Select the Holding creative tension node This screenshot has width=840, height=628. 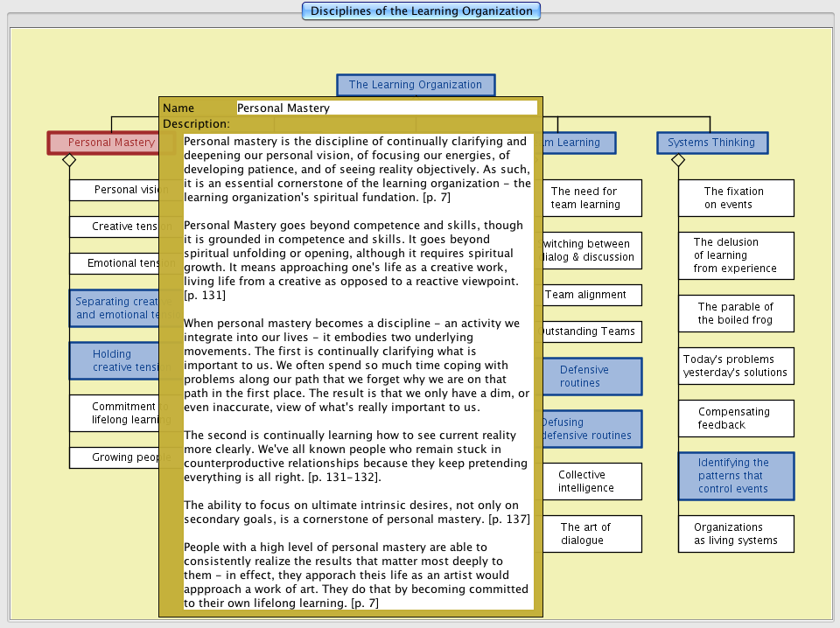tap(114, 360)
